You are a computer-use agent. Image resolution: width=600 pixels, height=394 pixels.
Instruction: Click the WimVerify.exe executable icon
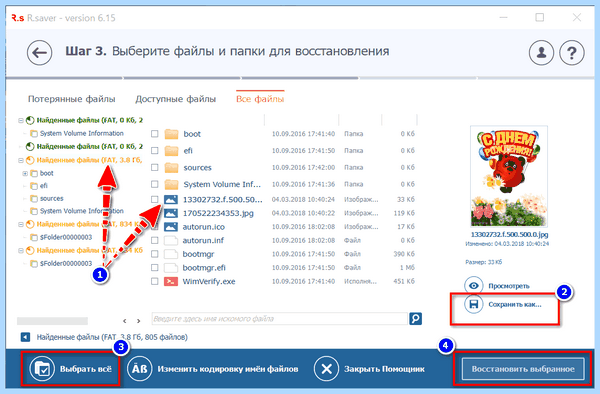tap(171, 282)
